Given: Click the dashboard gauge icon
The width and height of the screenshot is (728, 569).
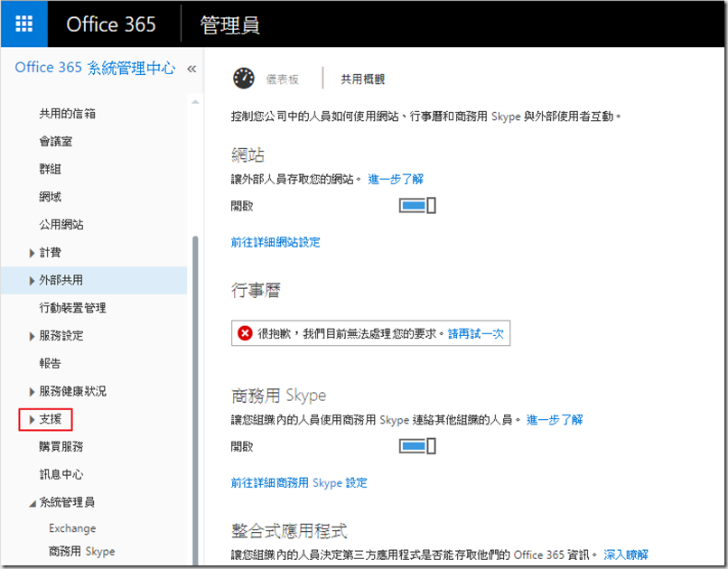Looking at the screenshot, I should pyautogui.click(x=244, y=79).
